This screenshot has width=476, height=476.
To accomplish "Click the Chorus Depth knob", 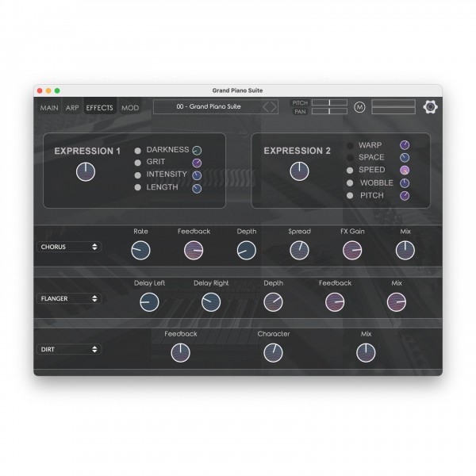I will pos(246,251).
